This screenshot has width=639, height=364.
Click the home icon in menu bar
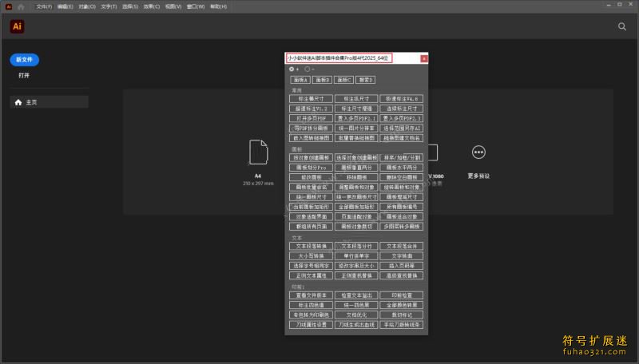pyautogui.click(x=21, y=6)
